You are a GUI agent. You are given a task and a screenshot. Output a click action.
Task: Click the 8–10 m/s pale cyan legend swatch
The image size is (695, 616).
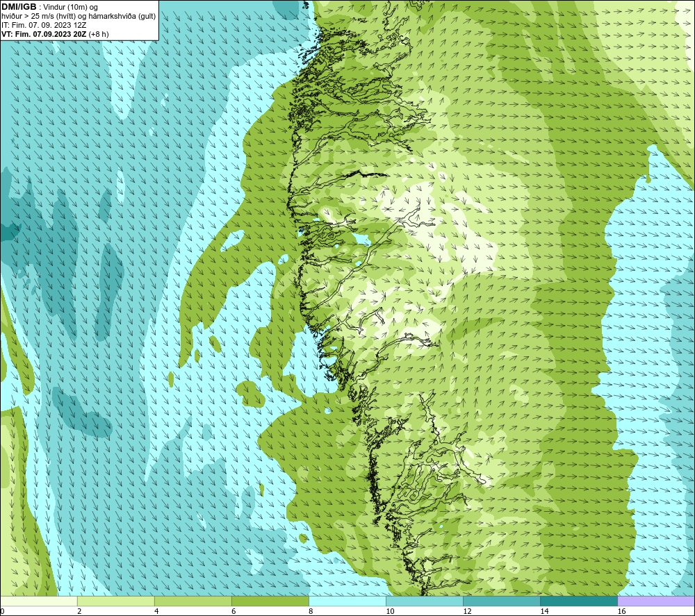pos(347,601)
